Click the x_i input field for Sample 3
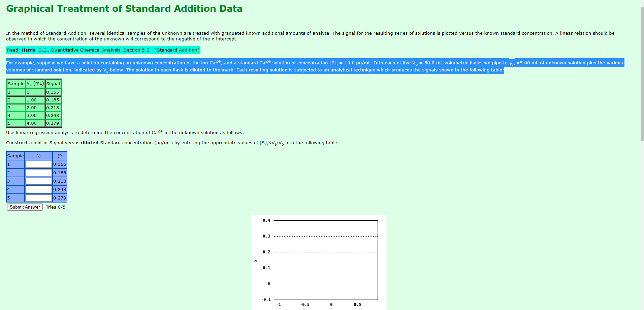Viewport: 644px width, 310px height. [x=38, y=181]
